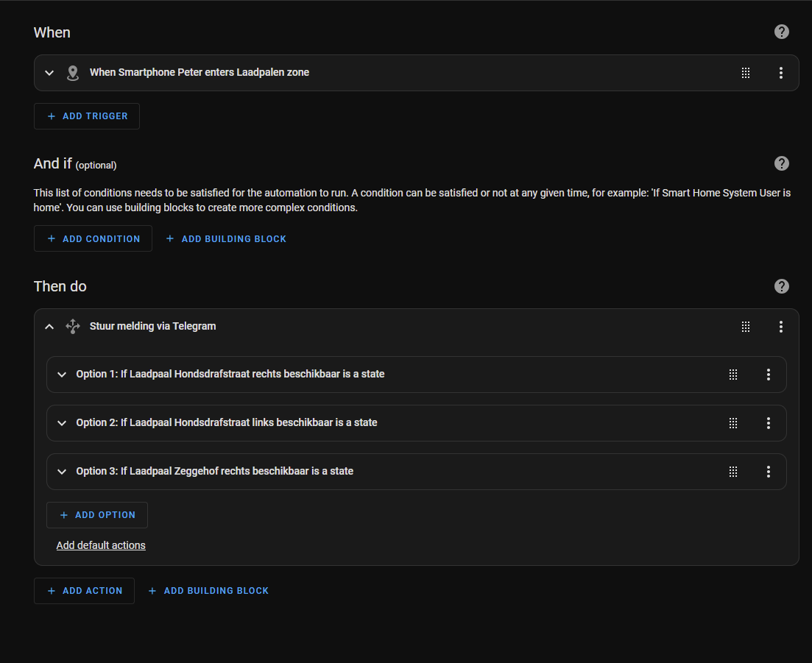Click help icon next to When heading
This screenshot has height=663, width=812.
[782, 32]
